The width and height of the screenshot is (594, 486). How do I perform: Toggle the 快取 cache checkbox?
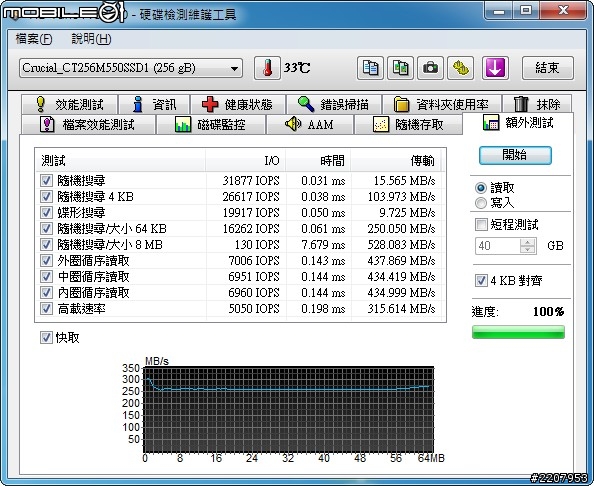click(46, 338)
